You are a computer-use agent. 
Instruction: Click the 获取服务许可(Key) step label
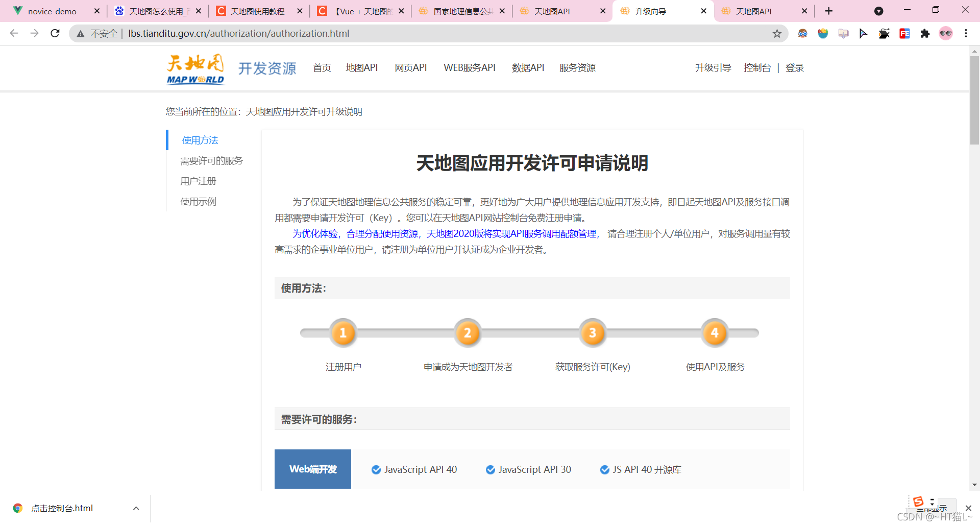point(593,367)
